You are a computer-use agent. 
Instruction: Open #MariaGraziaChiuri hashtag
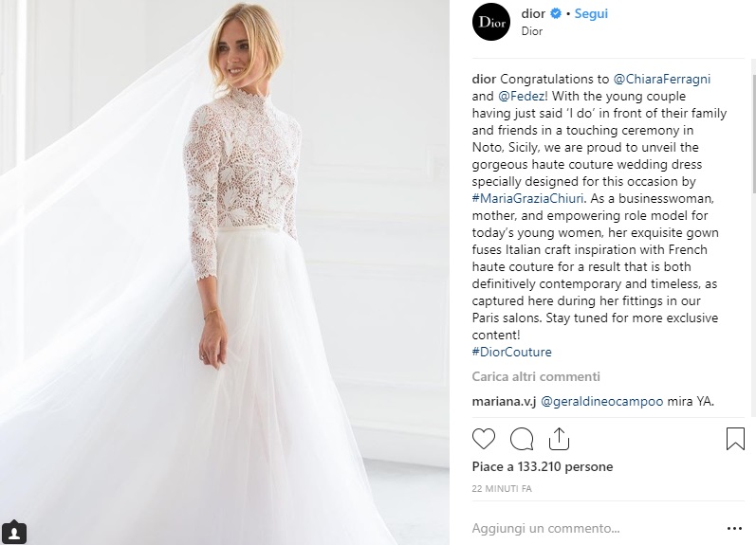point(528,198)
